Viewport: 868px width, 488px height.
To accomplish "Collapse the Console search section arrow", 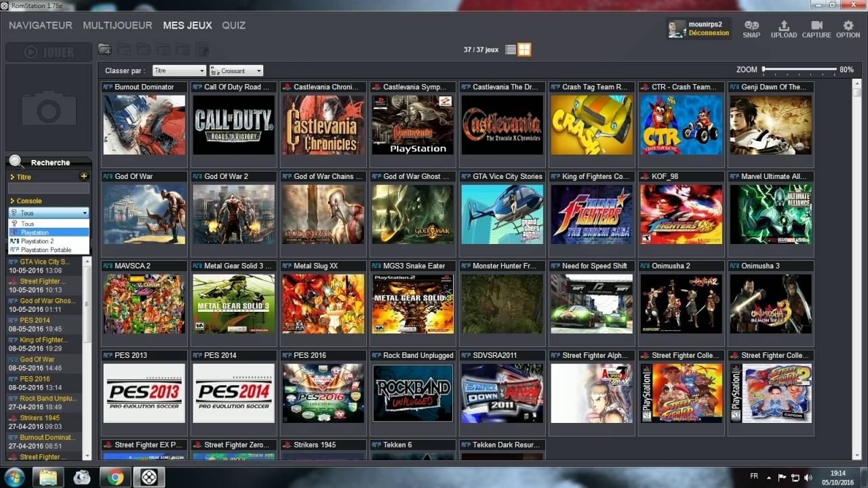I will (x=12, y=201).
